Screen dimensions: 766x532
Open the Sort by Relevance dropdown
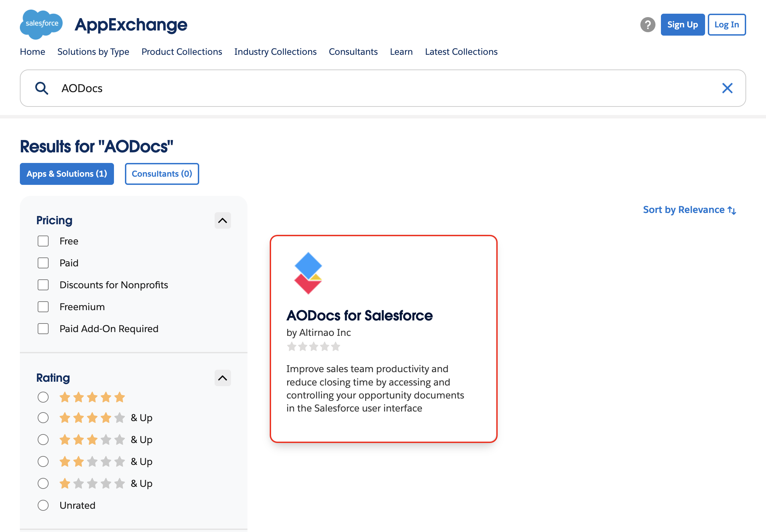[684, 210]
